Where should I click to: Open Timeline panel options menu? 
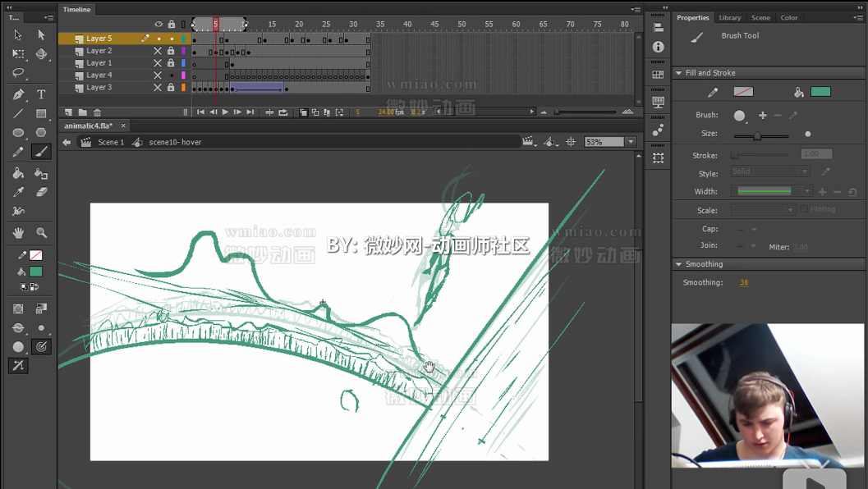[x=636, y=9]
